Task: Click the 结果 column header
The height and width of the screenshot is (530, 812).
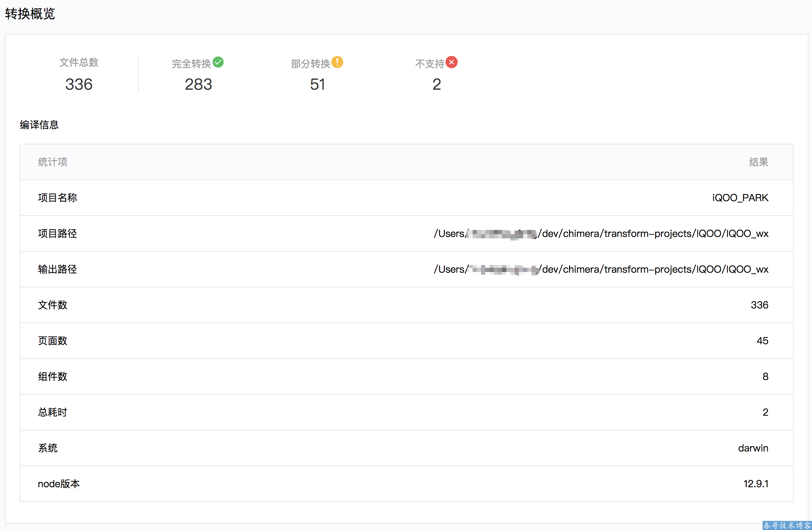Action: click(x=759, y=162)
